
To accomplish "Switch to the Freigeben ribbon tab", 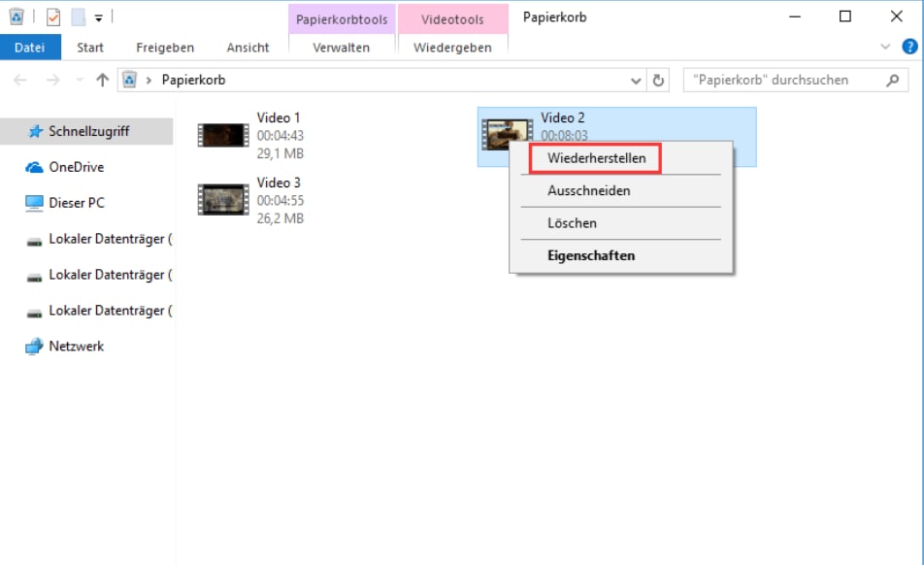I will click(x=165, y=48).
